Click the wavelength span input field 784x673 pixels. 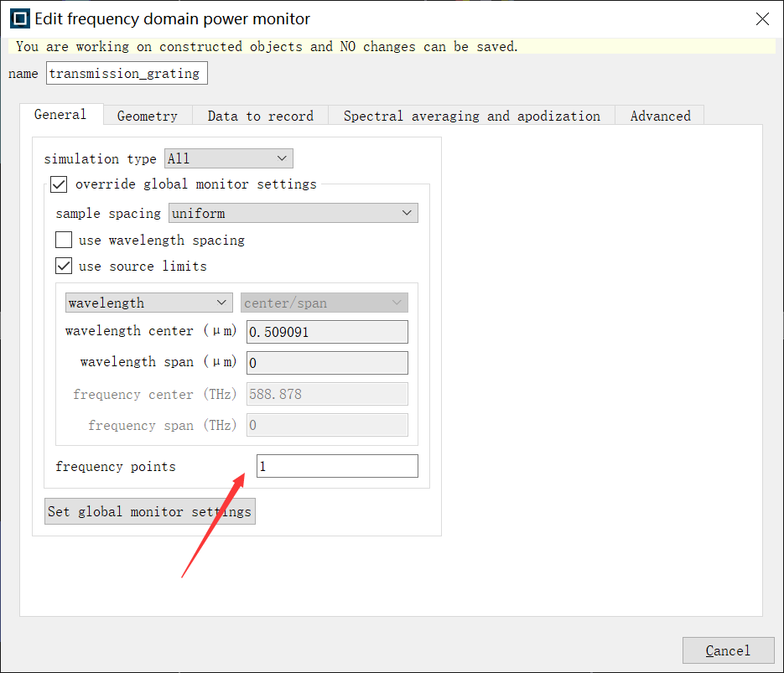click(327, 363)
